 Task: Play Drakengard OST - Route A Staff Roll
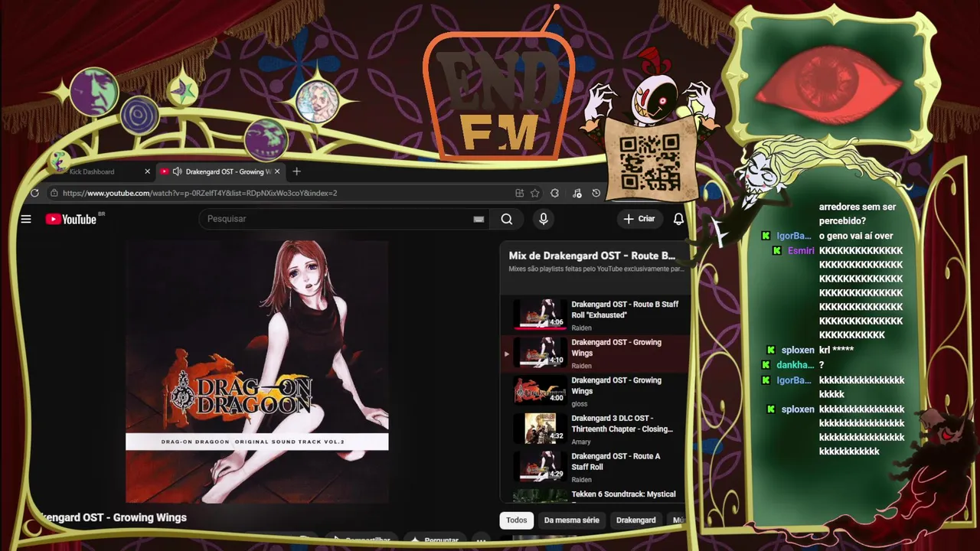[x=595, y=467]
